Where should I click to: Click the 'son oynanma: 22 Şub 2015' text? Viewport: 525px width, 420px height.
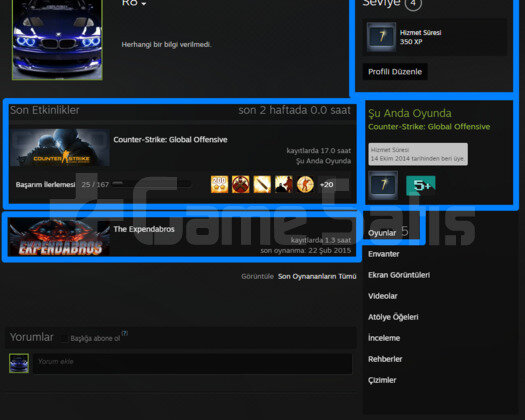point(306,251)
